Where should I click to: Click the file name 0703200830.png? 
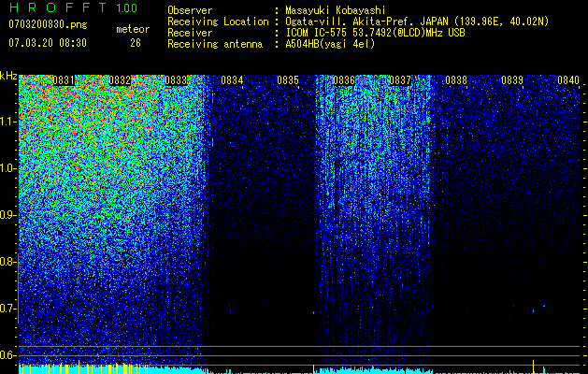pyautogui.click(x=48, y=24)
